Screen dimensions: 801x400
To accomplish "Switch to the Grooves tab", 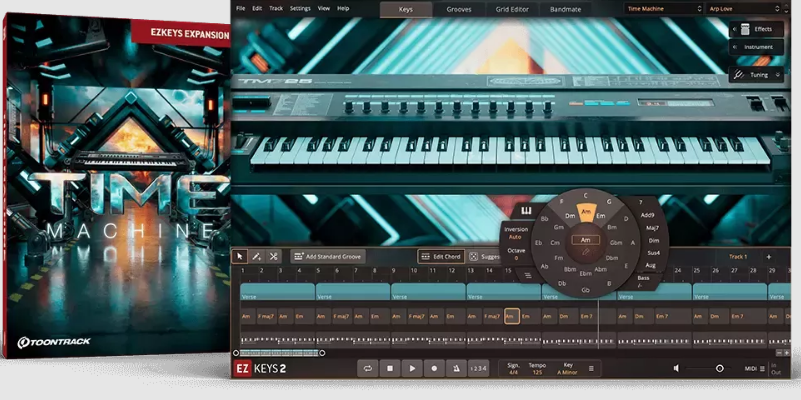I will (459, 9).
